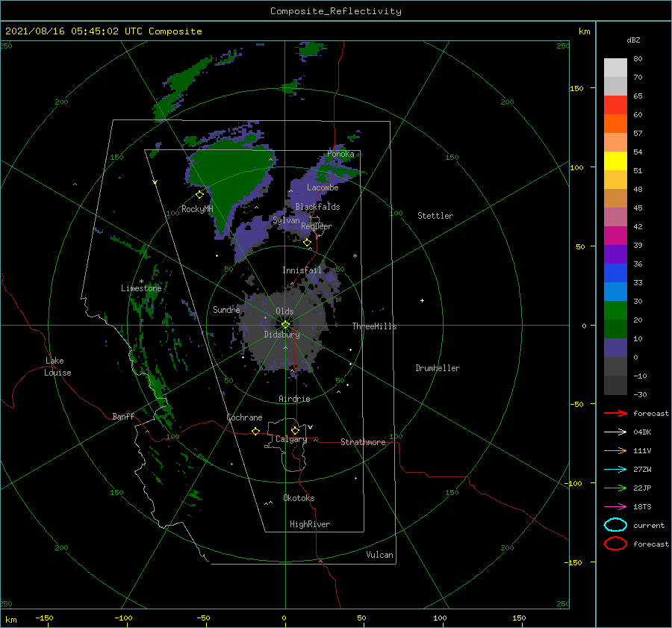Click the Lacombe city label

point(323,187)
